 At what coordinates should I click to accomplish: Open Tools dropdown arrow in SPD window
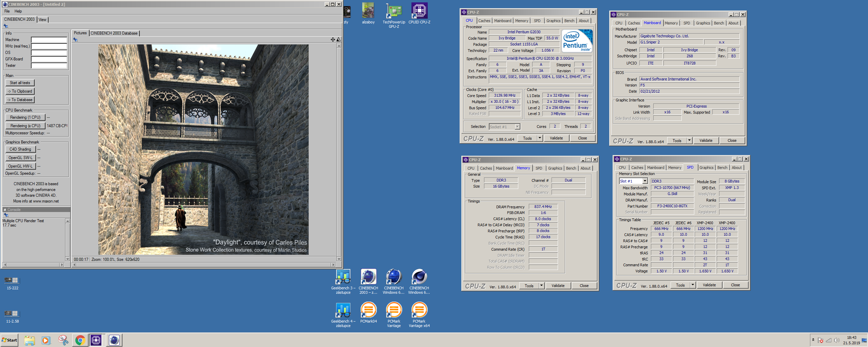(x=693, y=285)
